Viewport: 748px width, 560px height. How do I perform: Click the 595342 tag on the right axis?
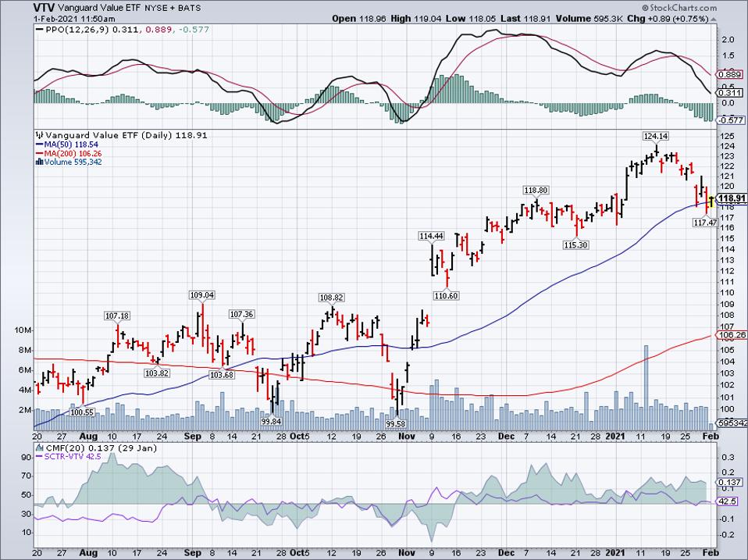tap(732, 423)
